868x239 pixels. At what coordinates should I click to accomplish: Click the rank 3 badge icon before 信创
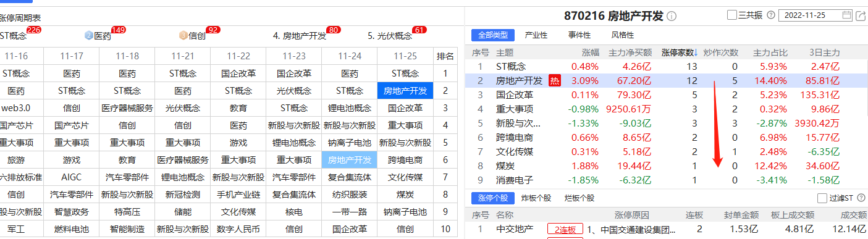pos(183,36)
